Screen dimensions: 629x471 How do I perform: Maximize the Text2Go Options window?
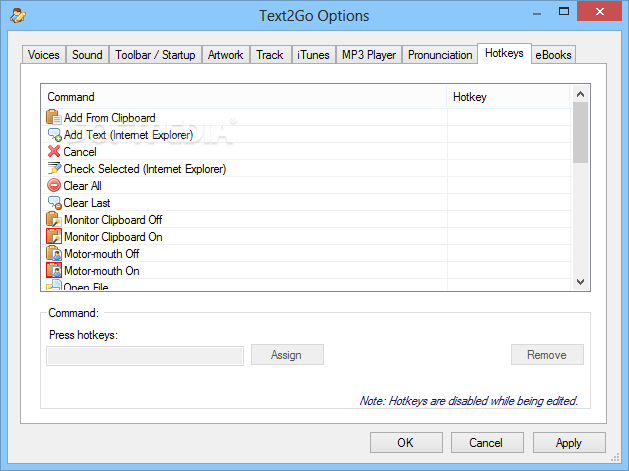564,11
